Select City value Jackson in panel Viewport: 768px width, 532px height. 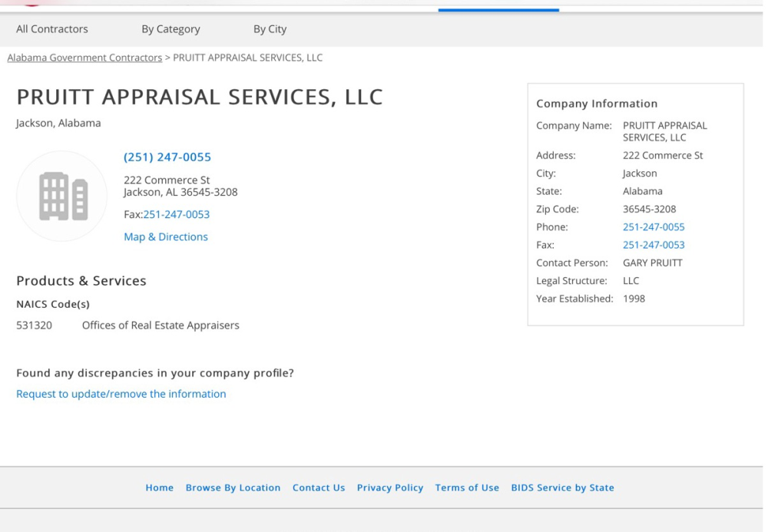tap(640, 173)
